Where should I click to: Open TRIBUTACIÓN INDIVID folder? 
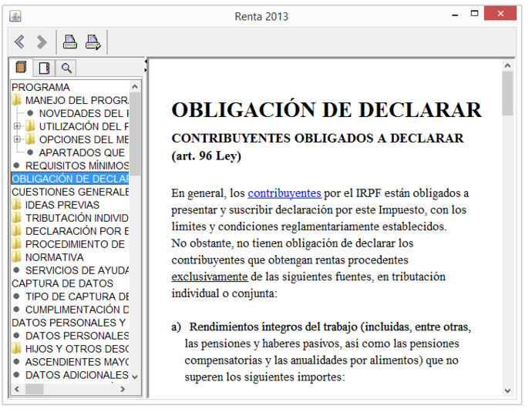coord(70,218)
